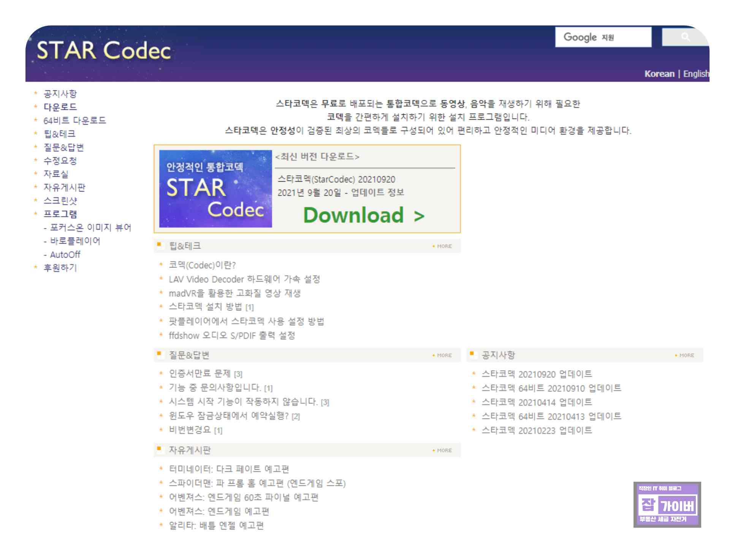Click the Google search input field
The width and height of the screenshot is (735, 560).
click(x=603, y=37)
